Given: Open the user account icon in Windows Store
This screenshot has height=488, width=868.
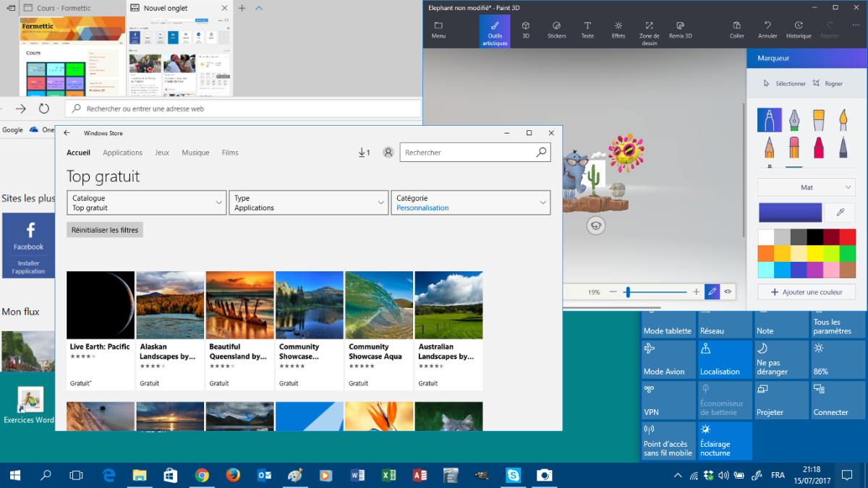Looking at the screenshot, I should click(388, 153).
